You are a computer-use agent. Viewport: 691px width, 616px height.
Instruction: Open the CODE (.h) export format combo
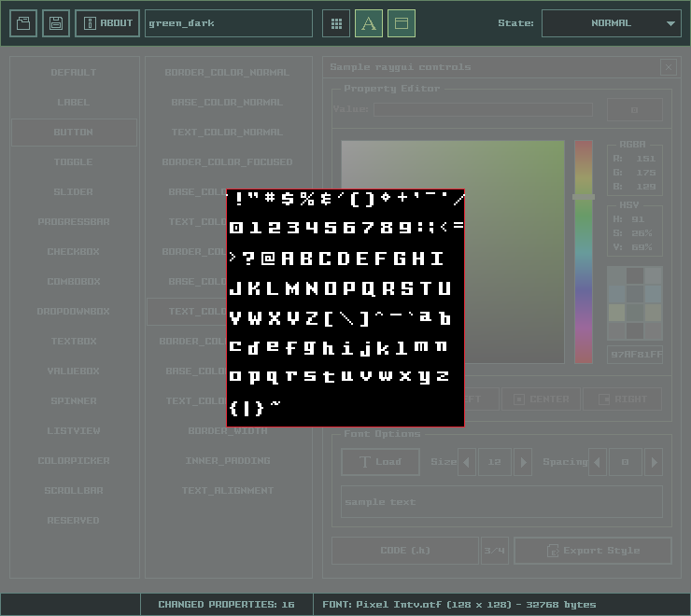pos(404,551)
